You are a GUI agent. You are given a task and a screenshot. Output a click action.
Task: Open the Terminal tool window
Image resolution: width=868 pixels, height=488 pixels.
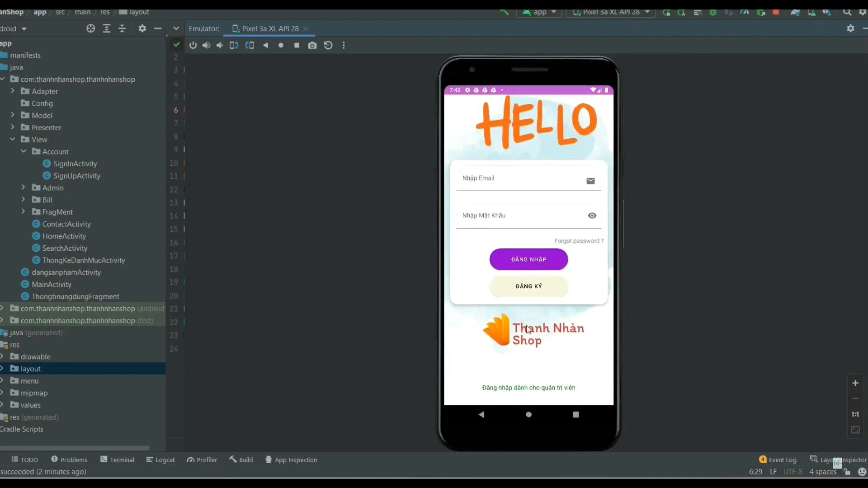click(118, 460)
